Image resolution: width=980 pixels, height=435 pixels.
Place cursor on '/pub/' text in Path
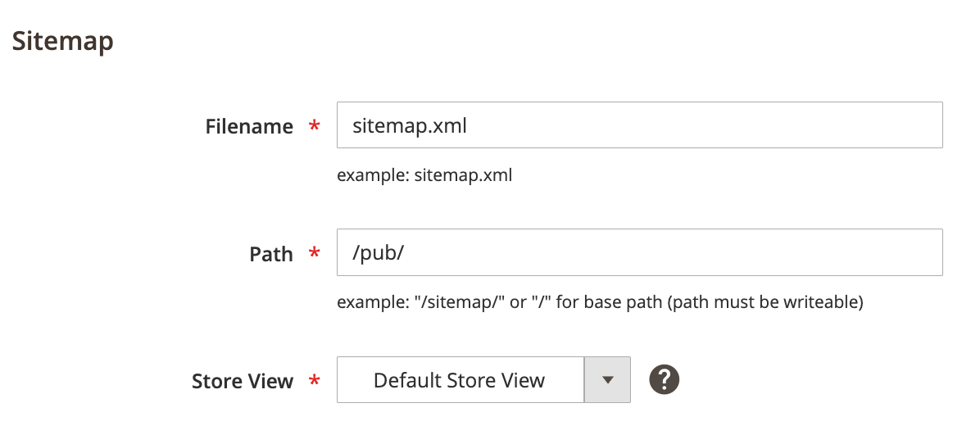pyautogui.click(x=379, y=252)
